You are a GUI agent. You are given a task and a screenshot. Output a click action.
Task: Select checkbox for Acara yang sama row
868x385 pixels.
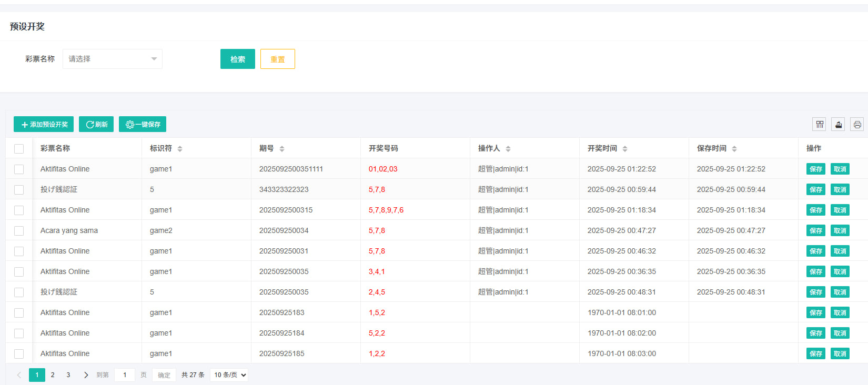[19, 231]
